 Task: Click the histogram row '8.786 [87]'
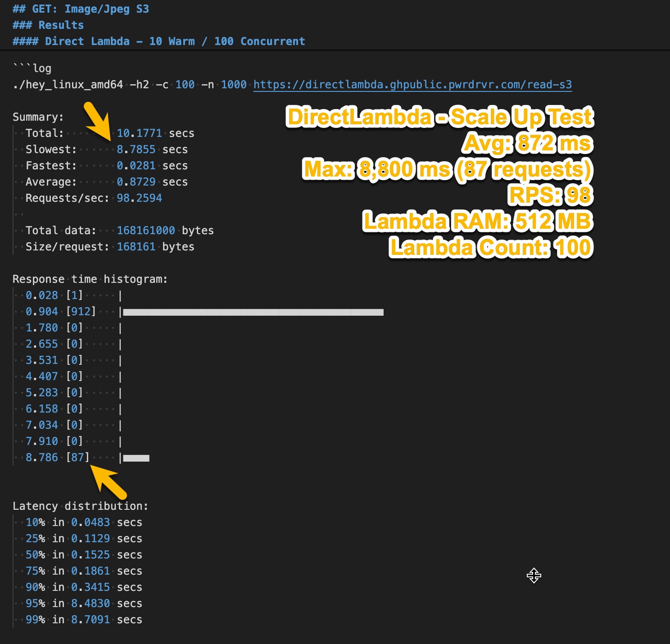87,458
